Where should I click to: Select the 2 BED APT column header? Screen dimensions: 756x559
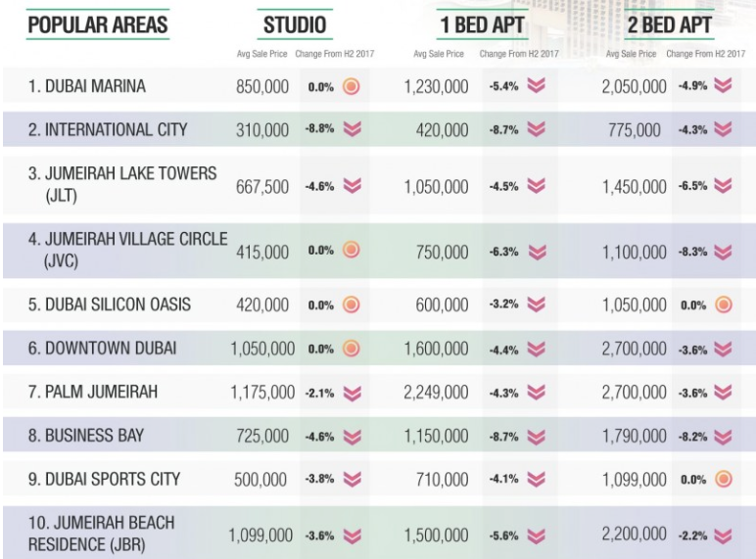coord(668,24)
